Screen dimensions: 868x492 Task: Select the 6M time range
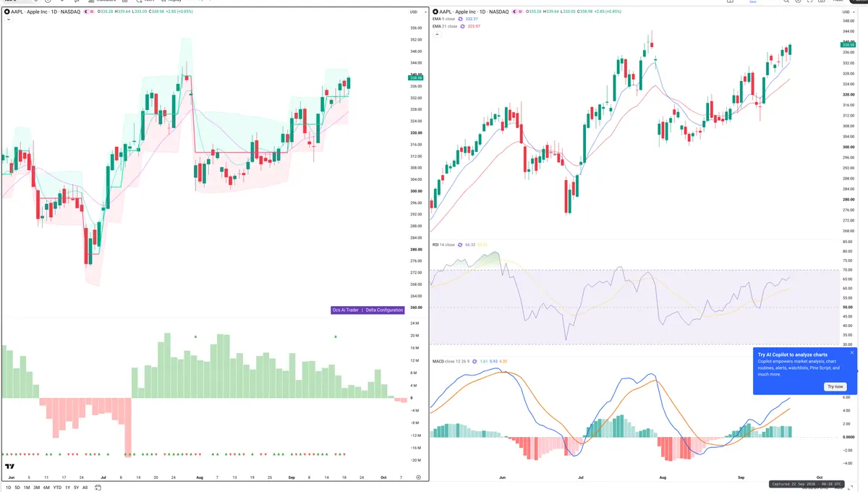coord(46,488)
